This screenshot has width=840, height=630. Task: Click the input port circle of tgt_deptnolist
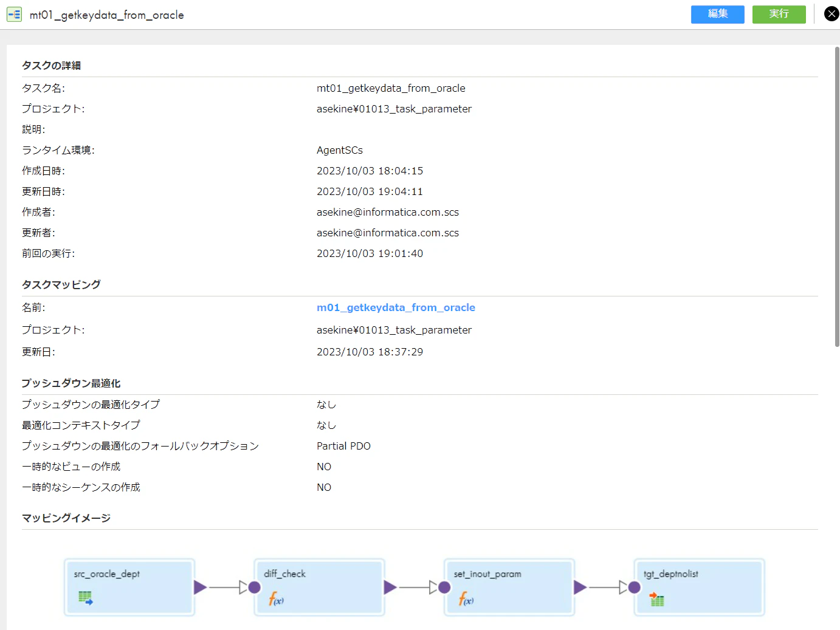point(635,587)
